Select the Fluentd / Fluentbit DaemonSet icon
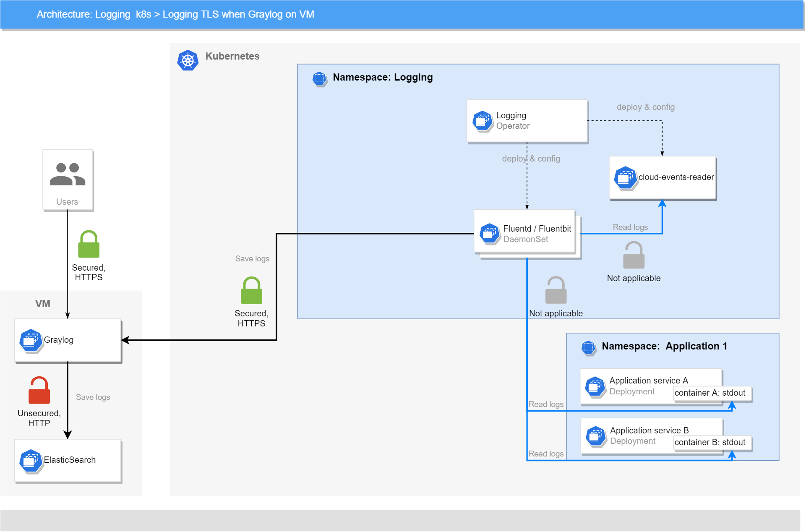Screen dimensions: 806x532 point(490,234)
